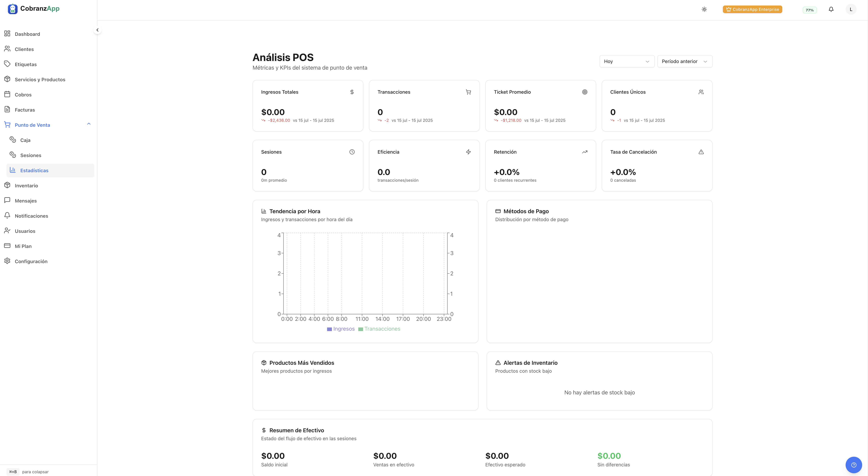Click the Caja coins icon
This screenshot has width=868, height=476.
coord(13,140)
